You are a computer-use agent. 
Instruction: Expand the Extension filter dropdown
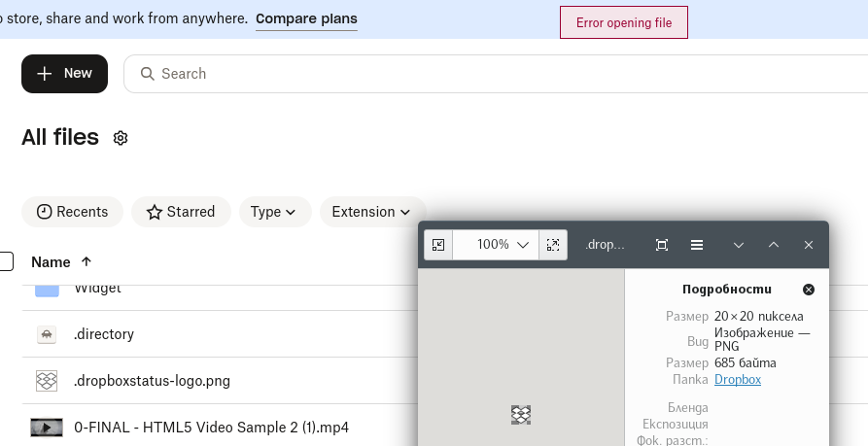[x=372, y=212]
